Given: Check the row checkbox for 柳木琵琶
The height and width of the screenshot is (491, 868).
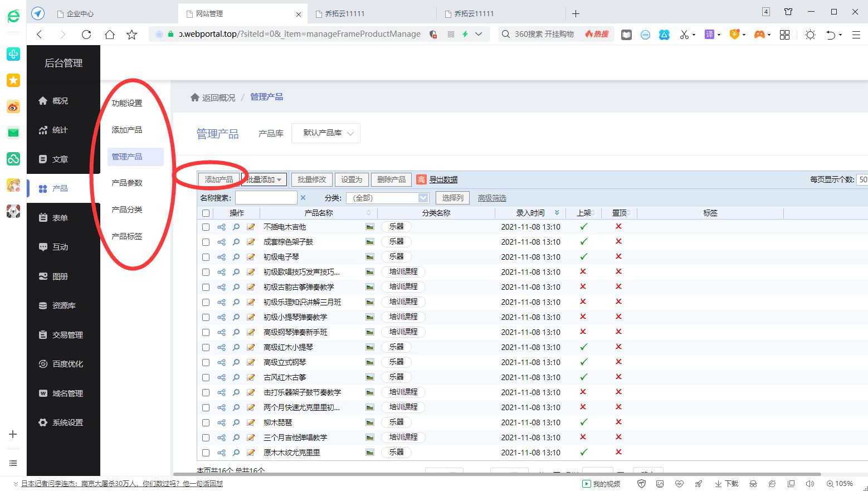Looking at the screenshot, I should pyautogui.click(x=206, y=422).
